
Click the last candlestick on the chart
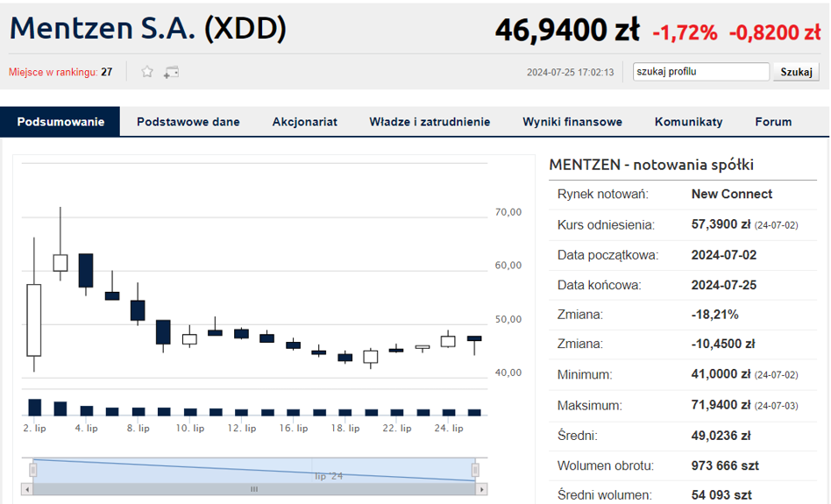474,338
